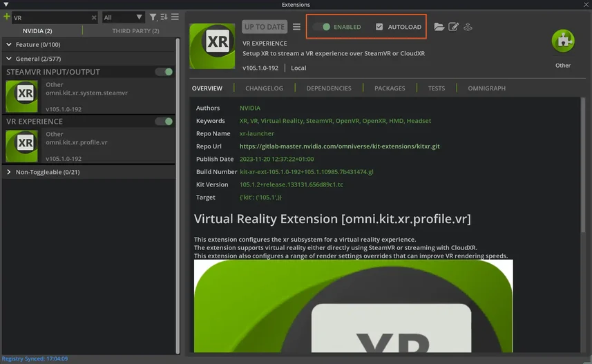Open the sort order options
This screenshot has width=592, height=364.
click(164, 17)
